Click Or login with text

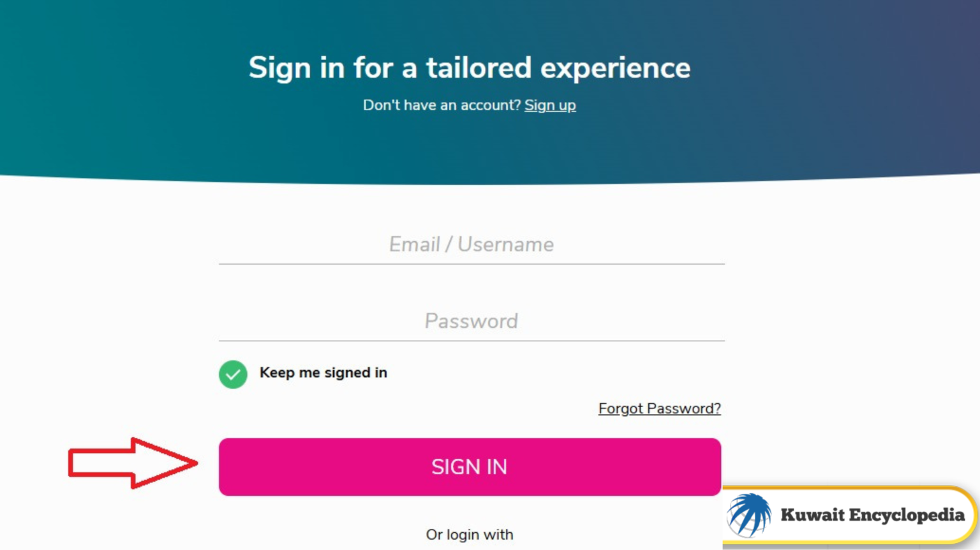click(470, 535)
